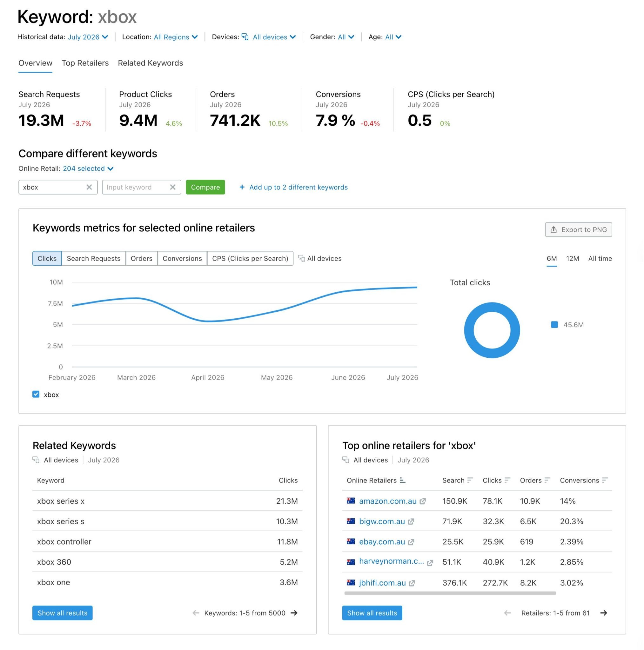Open Devices All devices dropdown
This screenshot has width=644, height=650.
coord(274,37)
